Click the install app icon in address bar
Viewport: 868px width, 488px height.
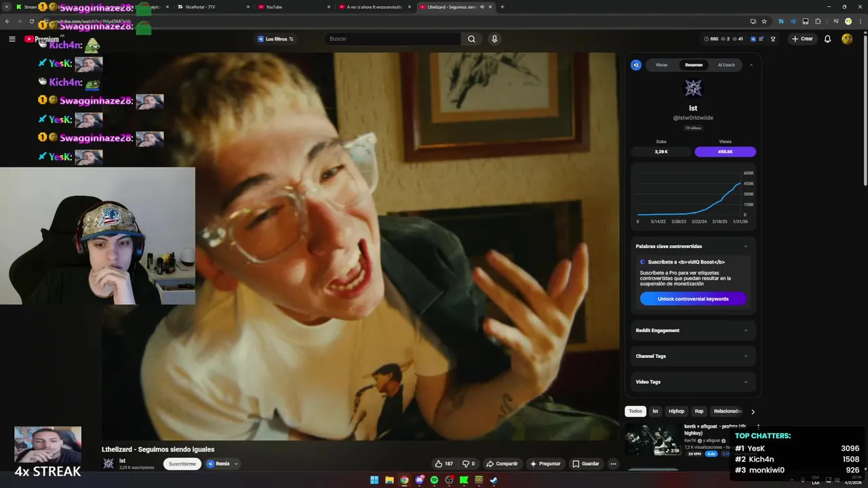point(753,22)
